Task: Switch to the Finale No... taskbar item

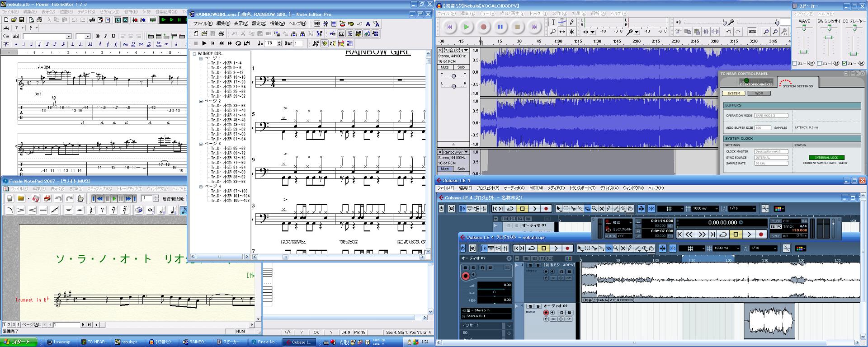Action: click(264, 342)
